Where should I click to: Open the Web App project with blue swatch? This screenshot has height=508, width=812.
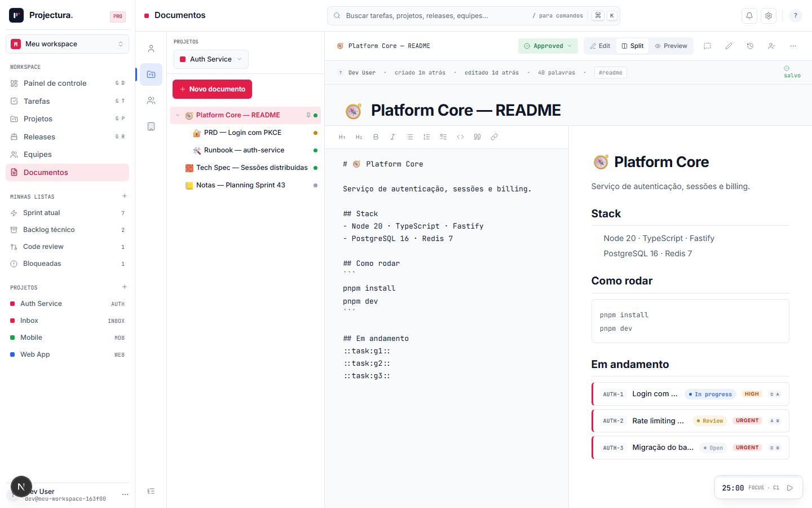pyautogui.click(x=67, y=354)
